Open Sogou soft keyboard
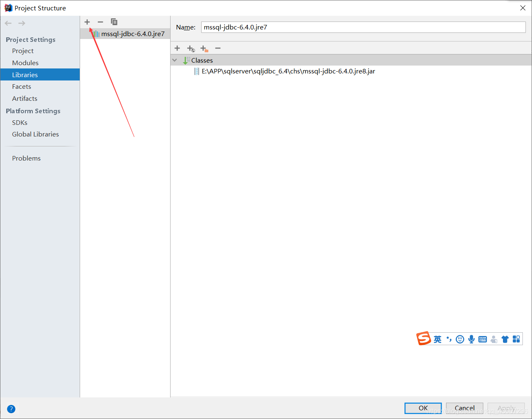532x419 pixels. (483, 339)
